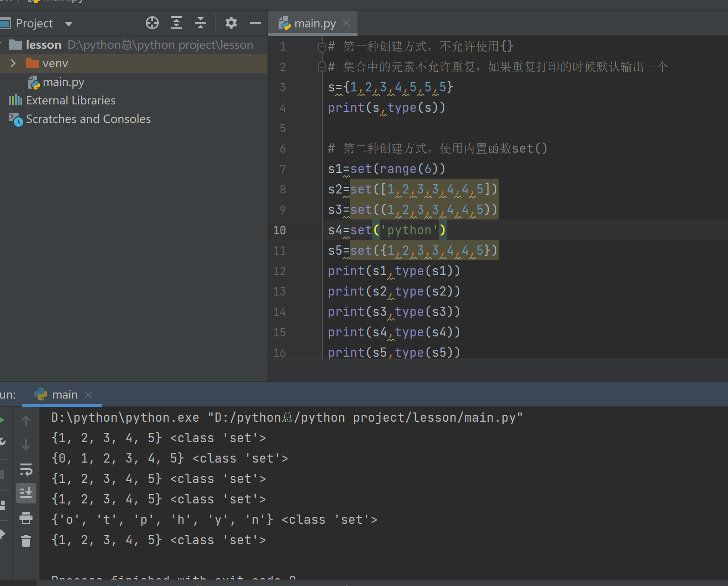Open main.py in the project tree
This screenshot has height=586, width=728.
point(64,82)
